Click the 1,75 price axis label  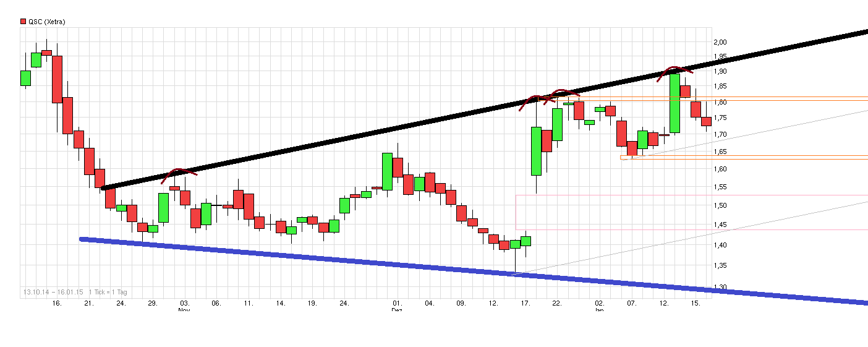pyautogui.click(x=721, y=118)
